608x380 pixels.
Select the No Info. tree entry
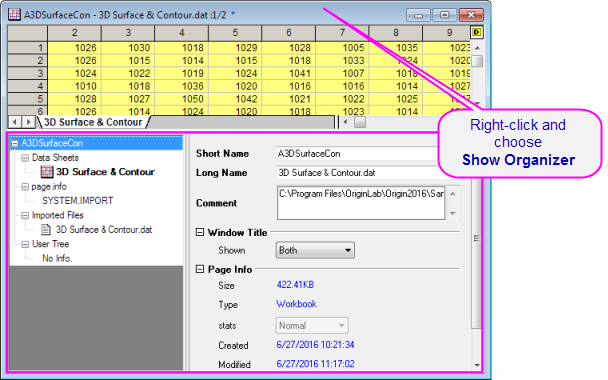[57, 258]
